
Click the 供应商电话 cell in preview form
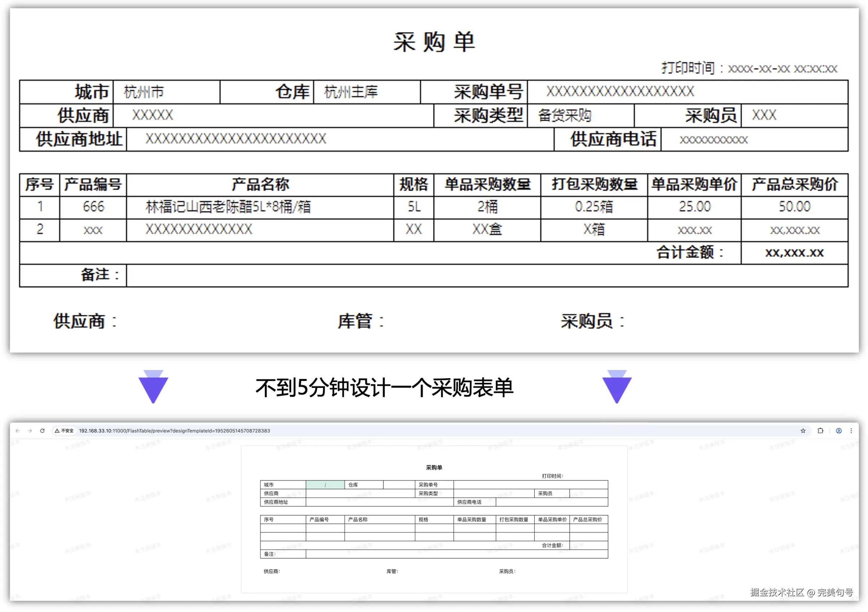[469, 502]
